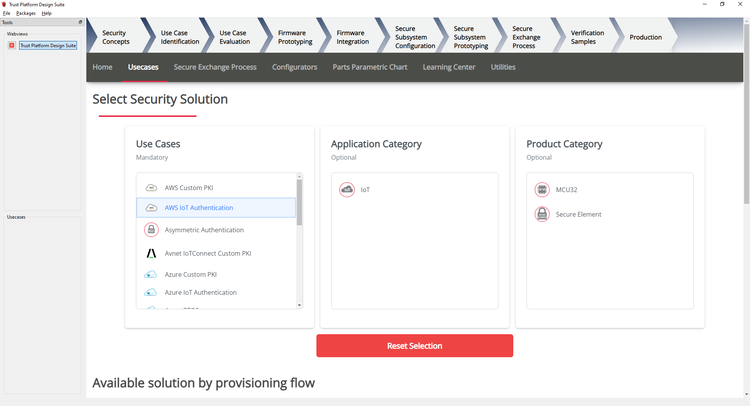The image size is (750, 406).
Task: Go to Verification Samples step
Action: (587, 37)
